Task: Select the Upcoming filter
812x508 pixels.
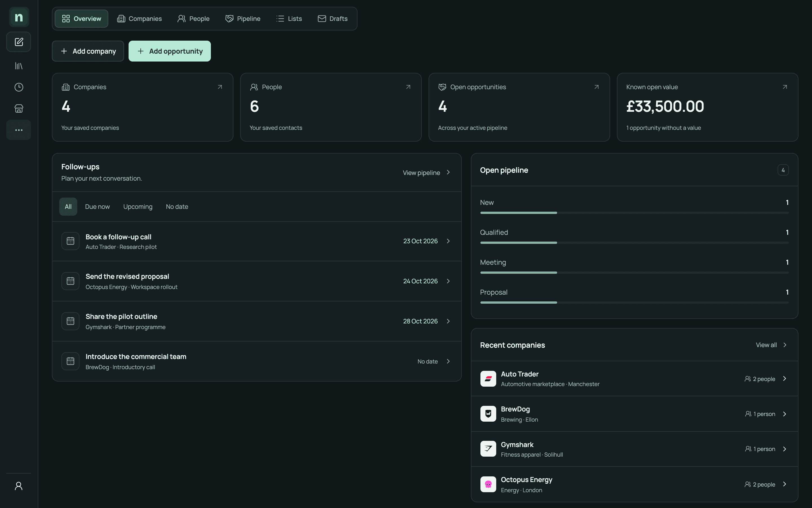Action: point(138,207)
